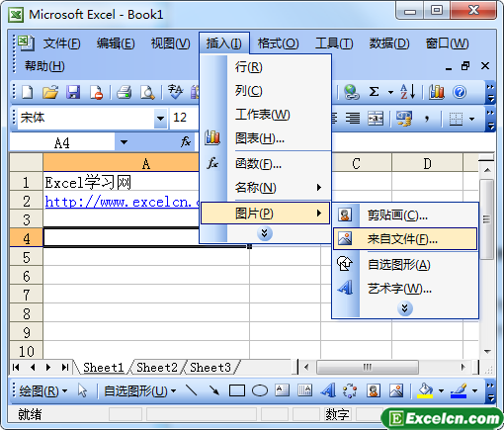This screenshot has width=504, height=430.
Task: Select 工作表(W) in Insert menu
Action: (265, 115)
